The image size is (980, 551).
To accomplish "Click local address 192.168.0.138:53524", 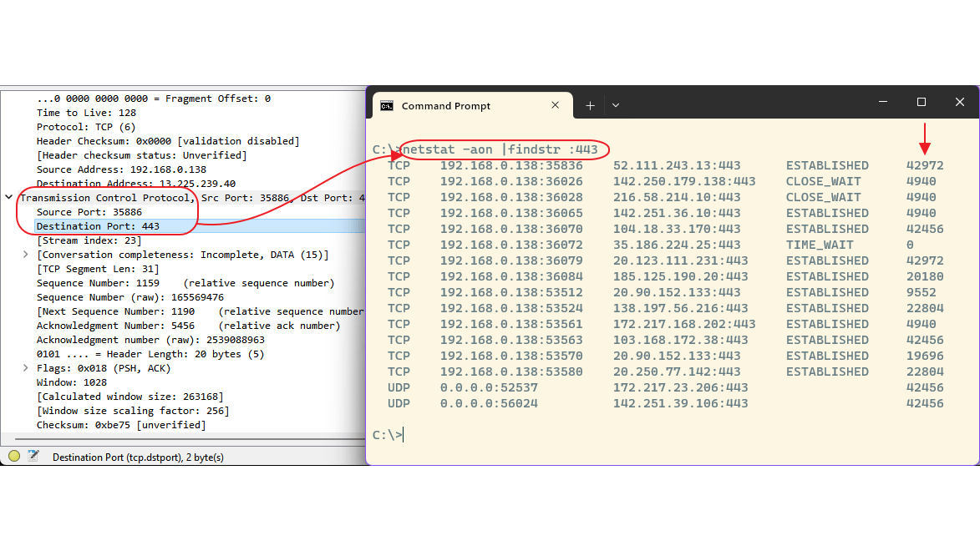I will [511, 308].
